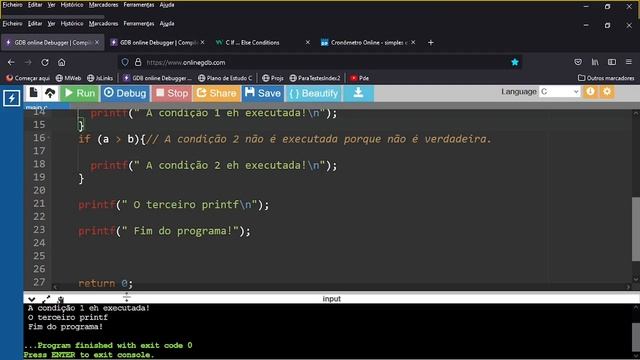
Task: Fold the if block at line 16
Action: pyautogui.click(x=49, y=138)
